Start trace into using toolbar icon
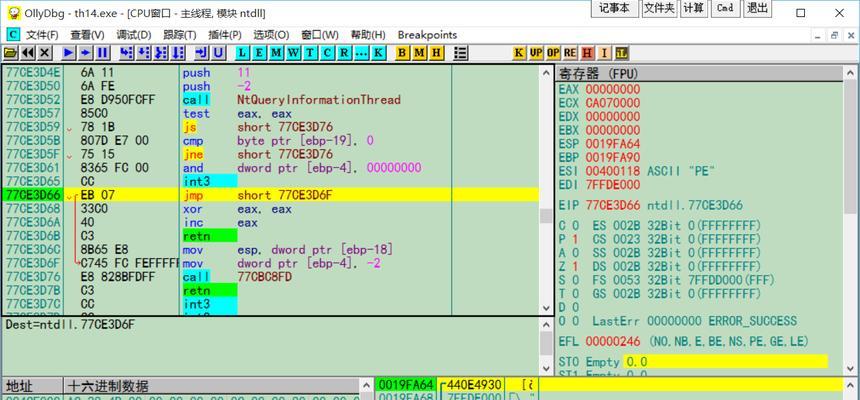 click(x=161, y=53)
